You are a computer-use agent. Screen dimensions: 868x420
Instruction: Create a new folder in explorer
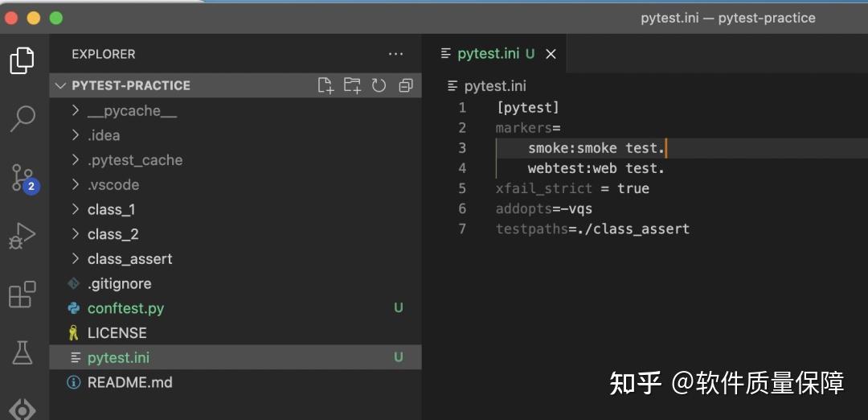pos(352,85)
